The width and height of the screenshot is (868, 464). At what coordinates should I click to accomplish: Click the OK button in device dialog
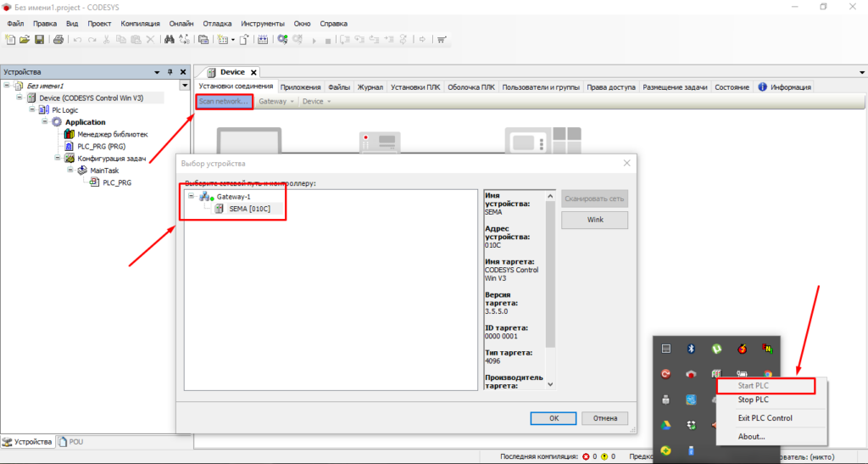[x=554, y=418]
